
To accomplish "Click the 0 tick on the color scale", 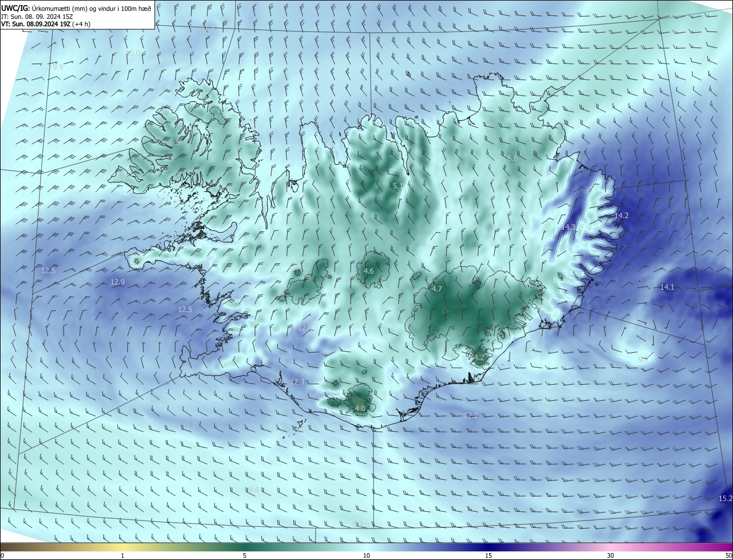I will point(2,555).
